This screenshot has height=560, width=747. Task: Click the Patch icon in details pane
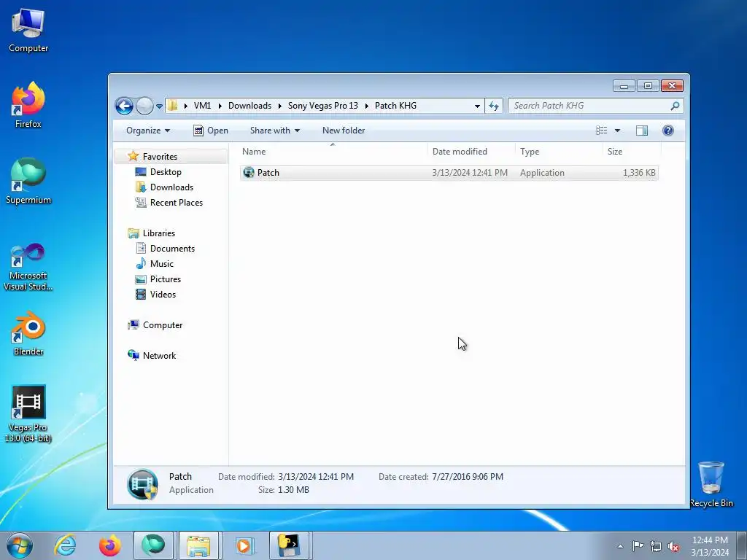(x=142, y=484)
